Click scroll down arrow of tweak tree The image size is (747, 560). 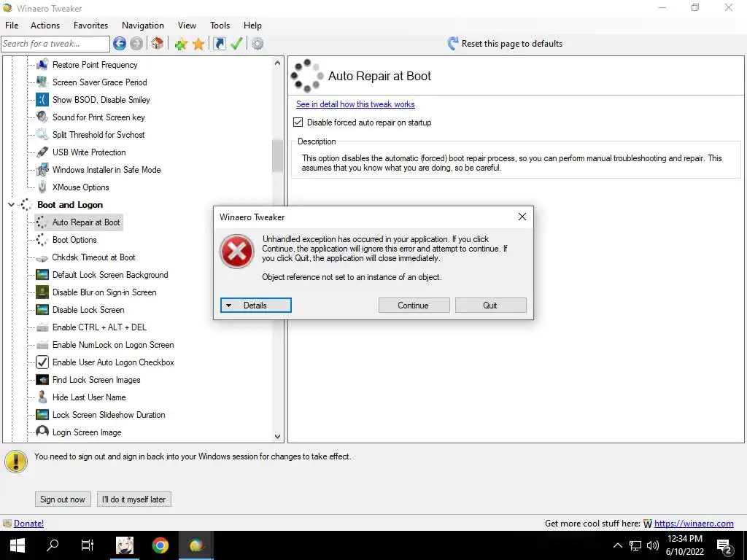pos(277,436)
